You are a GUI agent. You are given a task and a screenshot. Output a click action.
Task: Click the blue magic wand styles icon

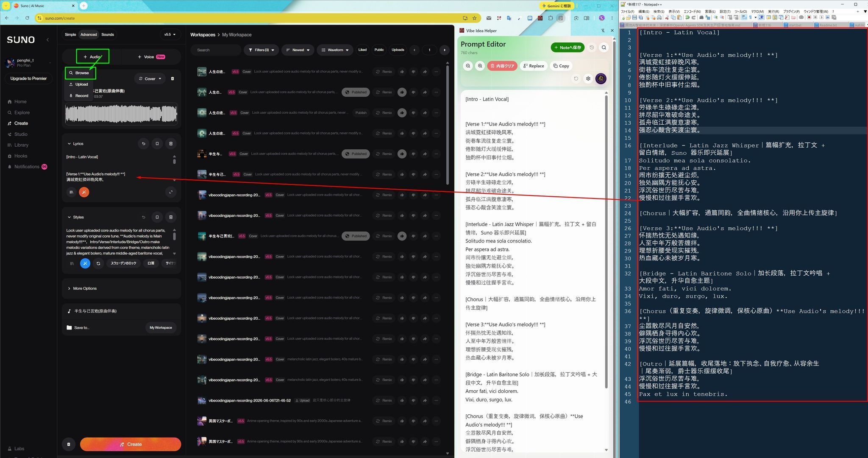pyautogui.click(x=85, y=263)
